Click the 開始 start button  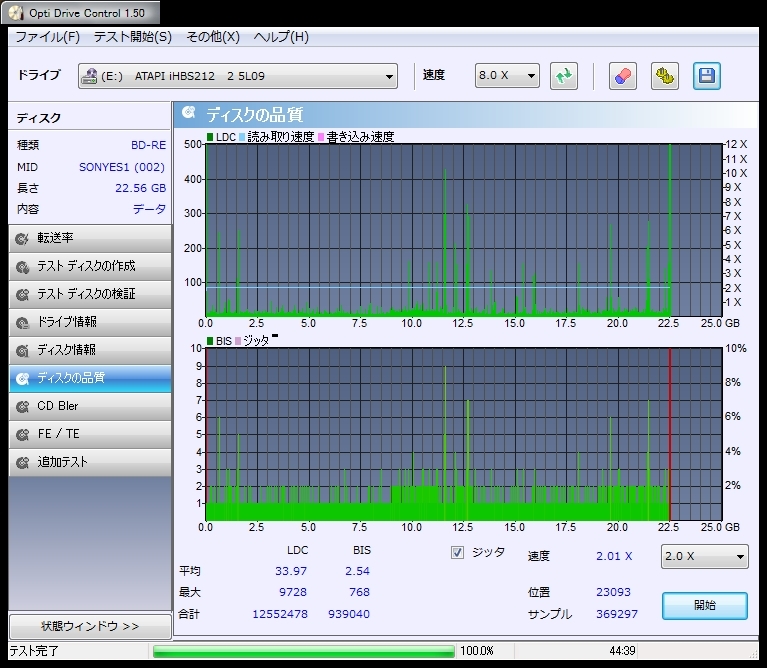point(704,605)
